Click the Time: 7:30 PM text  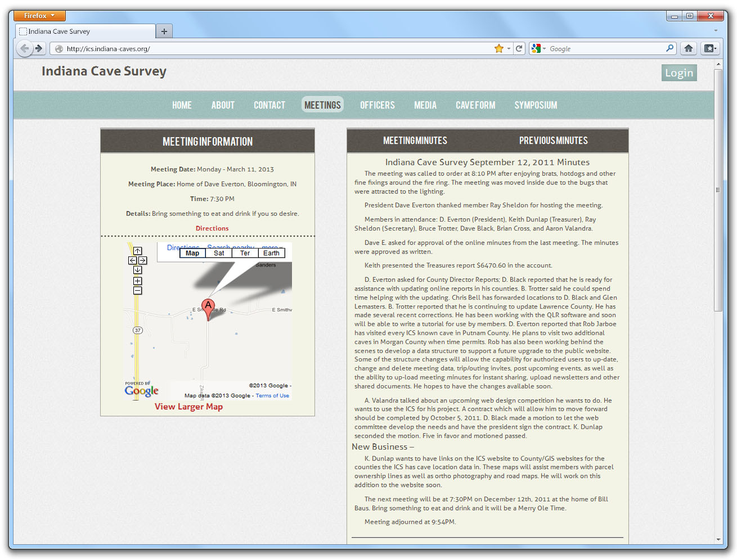click(212, 199)
